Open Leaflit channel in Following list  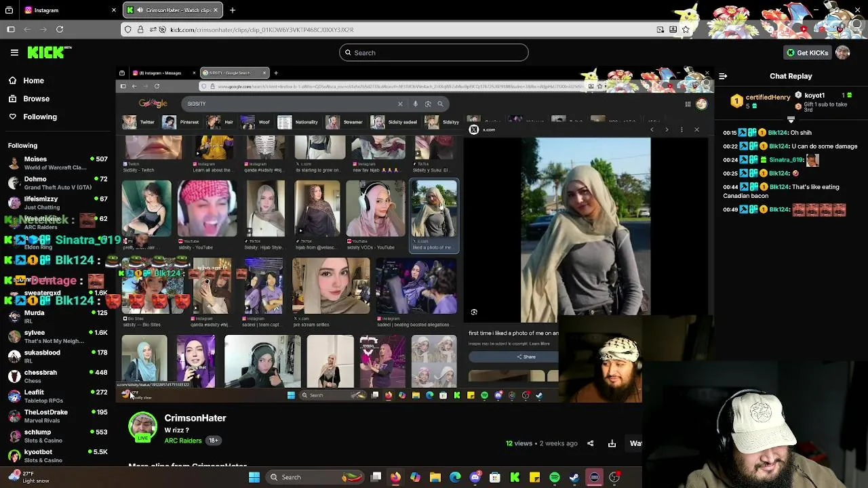coord(58,396)
